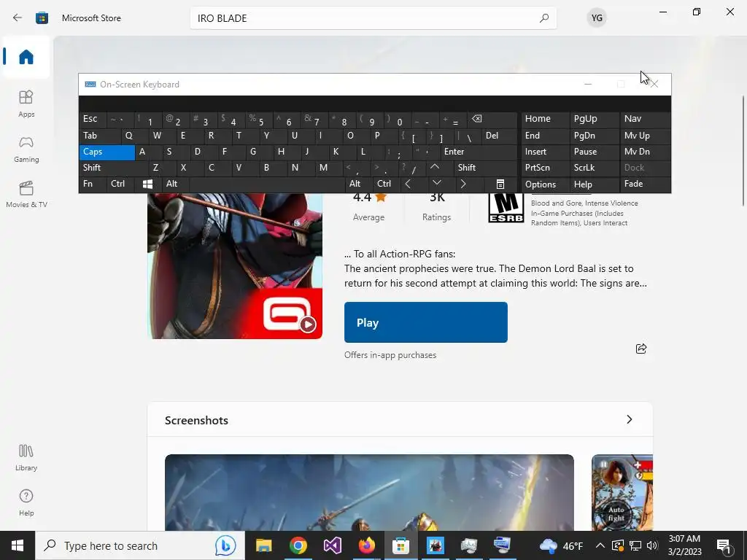747x560 pixels.
Task: Toggle the Fn key
Action: pyautogui.click(x=93, y=184)
